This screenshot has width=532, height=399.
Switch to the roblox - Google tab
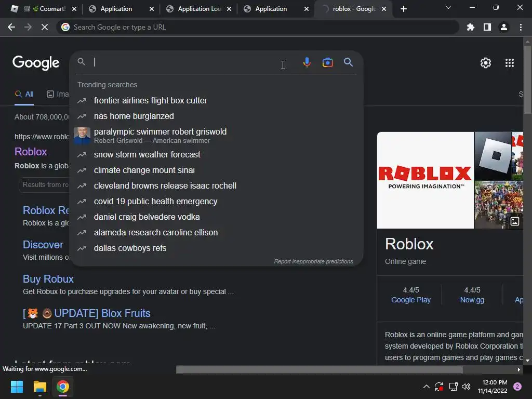point(353,9)
